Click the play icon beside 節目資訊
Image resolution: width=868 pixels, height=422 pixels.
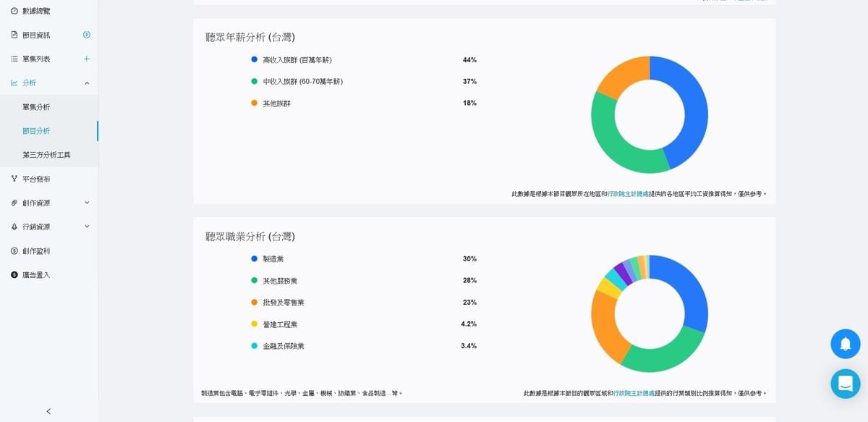[87, 35]
